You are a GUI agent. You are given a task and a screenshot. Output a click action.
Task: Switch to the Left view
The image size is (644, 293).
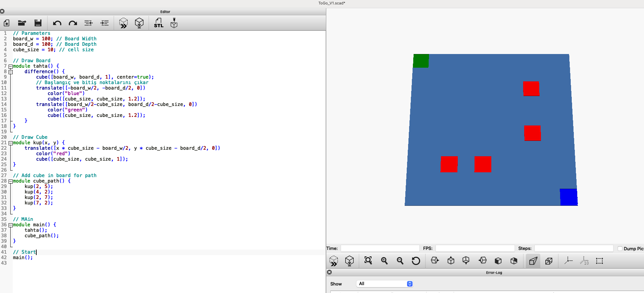(x=483, y=261)
